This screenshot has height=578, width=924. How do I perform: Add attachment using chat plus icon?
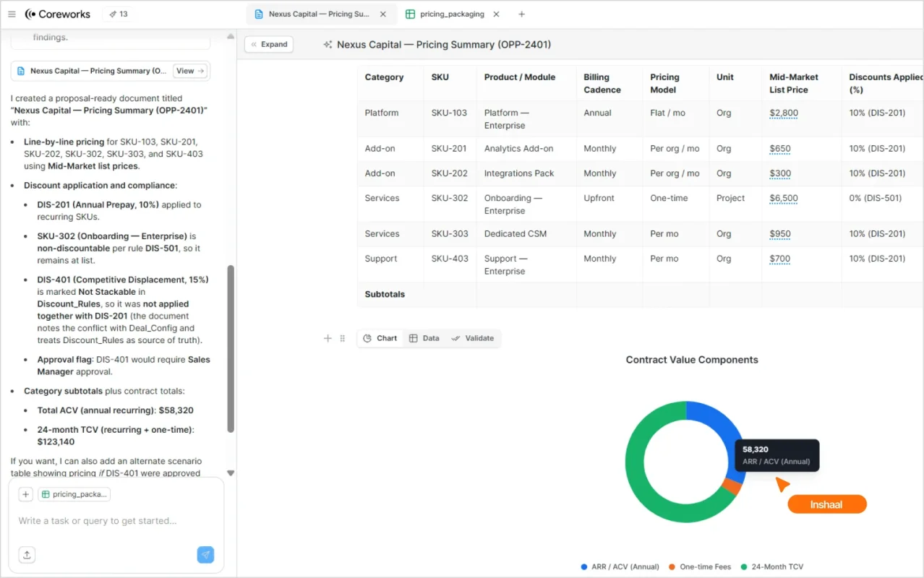(26, 494)
